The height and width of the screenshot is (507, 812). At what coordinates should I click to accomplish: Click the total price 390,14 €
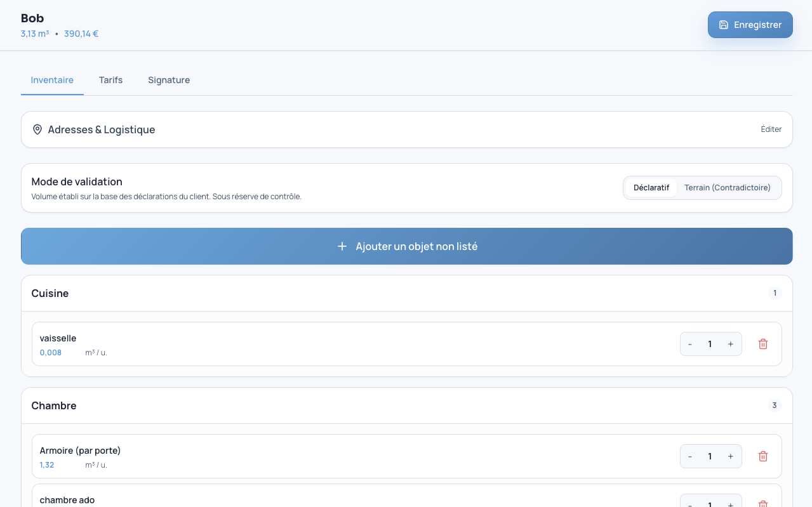(x=81, y=34)
